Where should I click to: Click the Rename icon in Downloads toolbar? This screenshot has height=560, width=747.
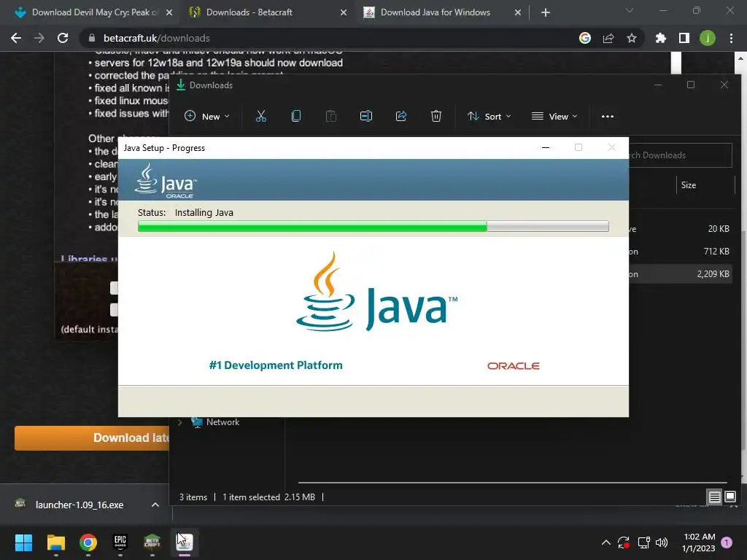[x=366, y=116]
